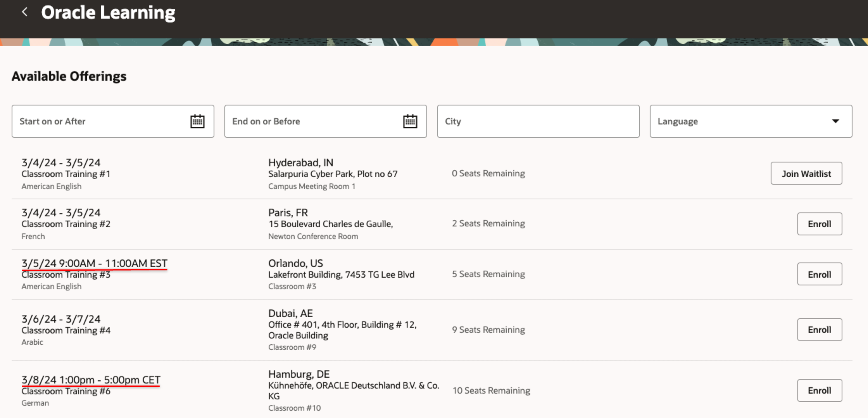The height and width of the screenshot is (418, 868).
Task: Join Waitlist for the Hyderabad training
Action: pos(806,174)
